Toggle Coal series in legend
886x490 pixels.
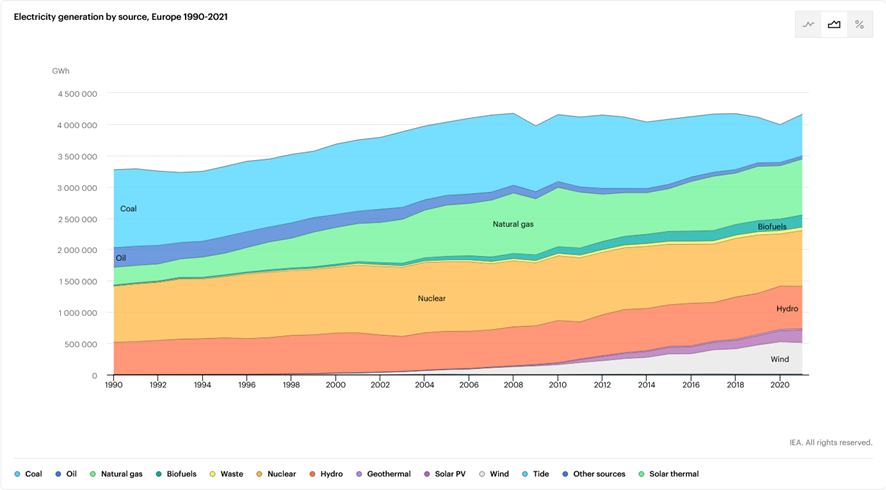coord(28,474)
